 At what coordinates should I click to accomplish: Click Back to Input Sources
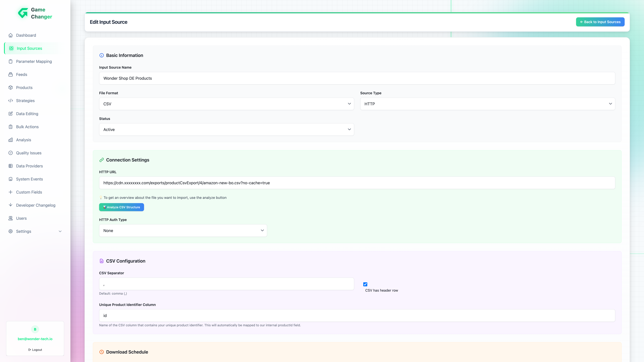600,22
